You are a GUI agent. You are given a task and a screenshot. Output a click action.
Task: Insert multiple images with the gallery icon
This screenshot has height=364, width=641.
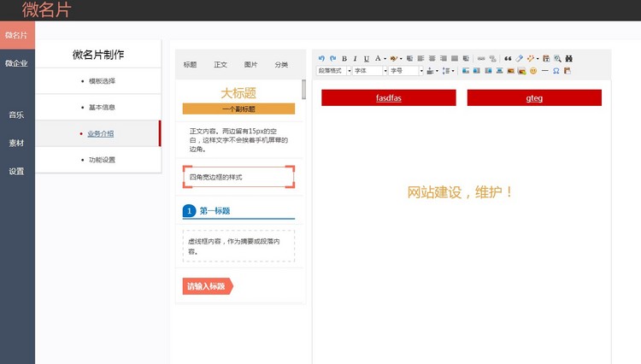(x=521, y=71)
